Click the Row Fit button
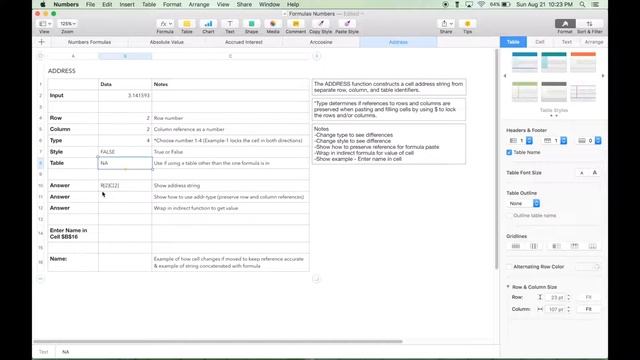 589,298
